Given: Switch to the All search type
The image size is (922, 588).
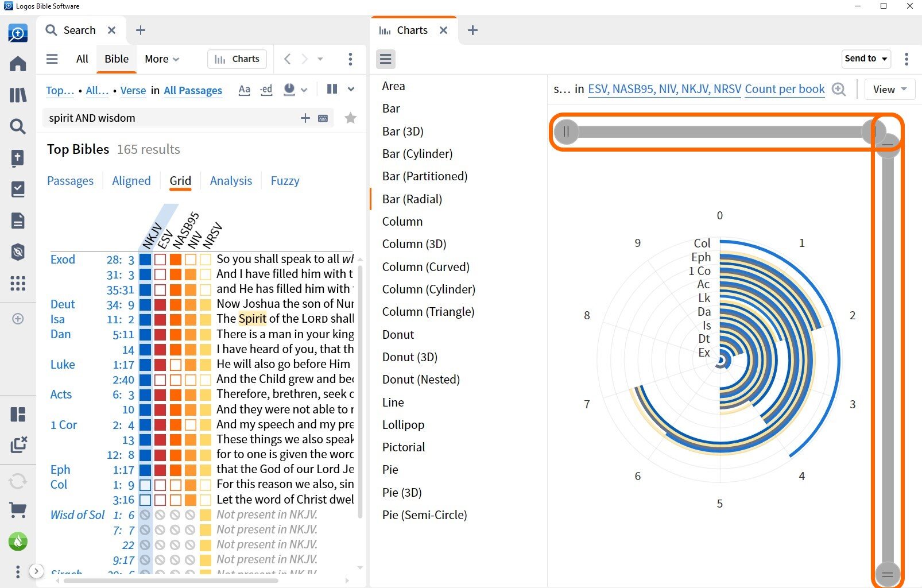Looking at the screenshot, I should tap(82, 59).
